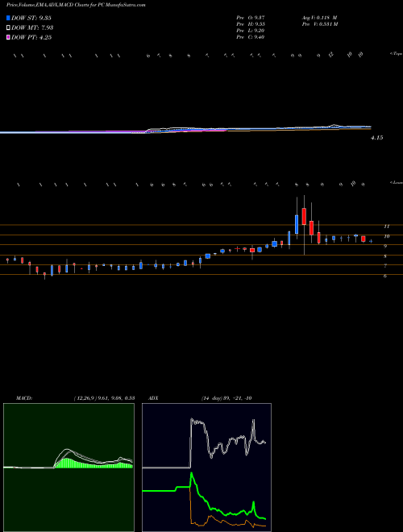Screen dimensions: 403x532
Task: Click the last small blue candlestick on the right
Action: click(x=371, y=241)
